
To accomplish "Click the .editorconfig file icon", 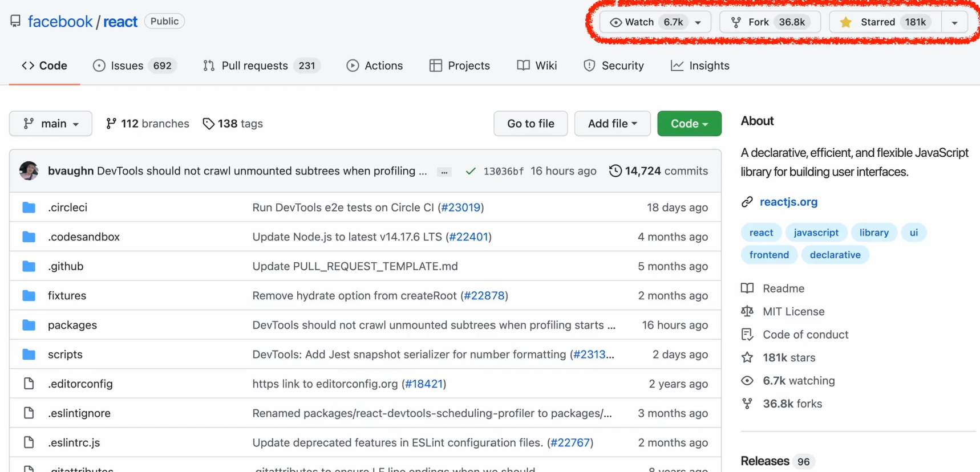I will (29, 384).
